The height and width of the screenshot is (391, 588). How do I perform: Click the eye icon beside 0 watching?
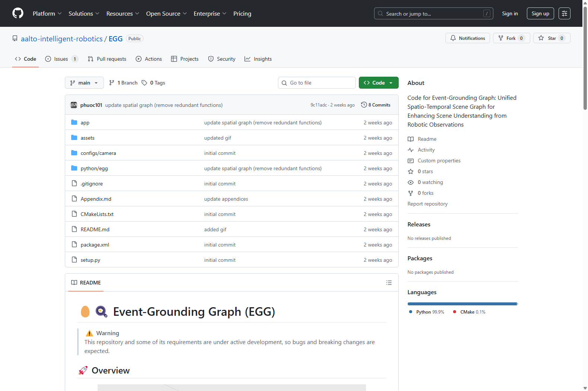411,182
